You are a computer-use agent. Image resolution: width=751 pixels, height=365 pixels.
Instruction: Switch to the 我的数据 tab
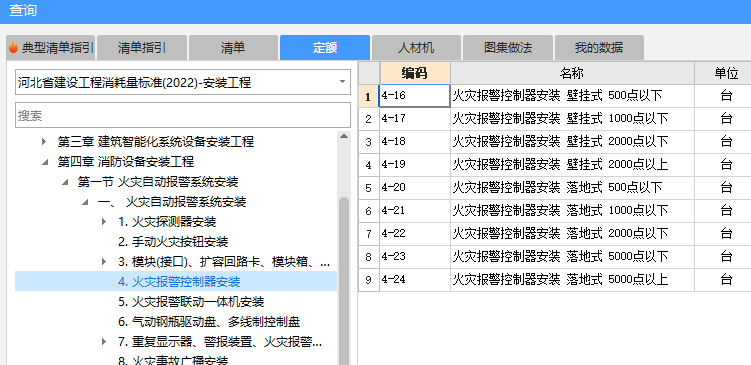[599, 48]
